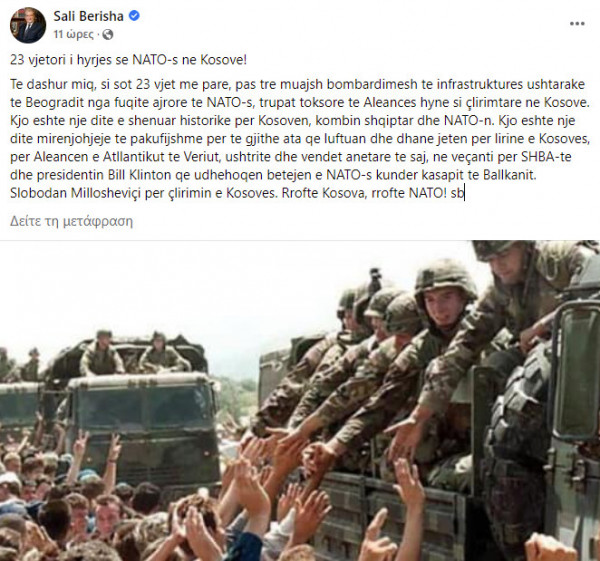The width and height of the screenshot is (600, 561).
Task: Click the blue verified badge
Action: tap(133, 15)
